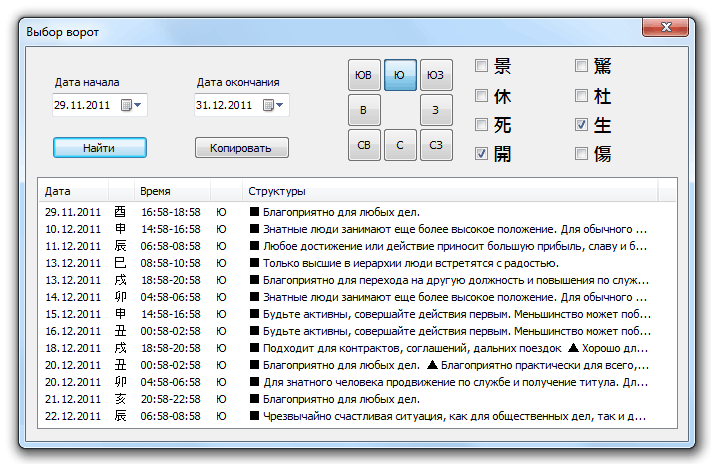Click the Копировать button
Image resolution: width=713 pixels, height=466 pixels.
point(241,148)
